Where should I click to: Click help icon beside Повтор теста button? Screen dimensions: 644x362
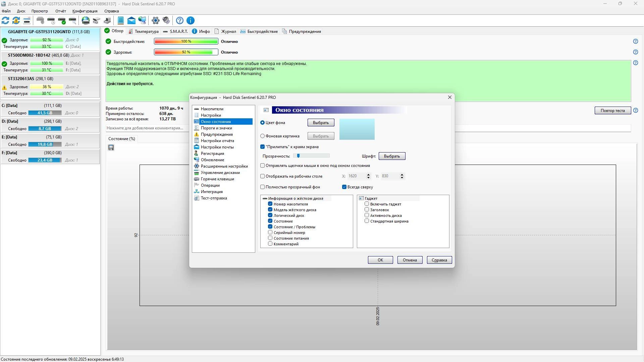(635, 110)
